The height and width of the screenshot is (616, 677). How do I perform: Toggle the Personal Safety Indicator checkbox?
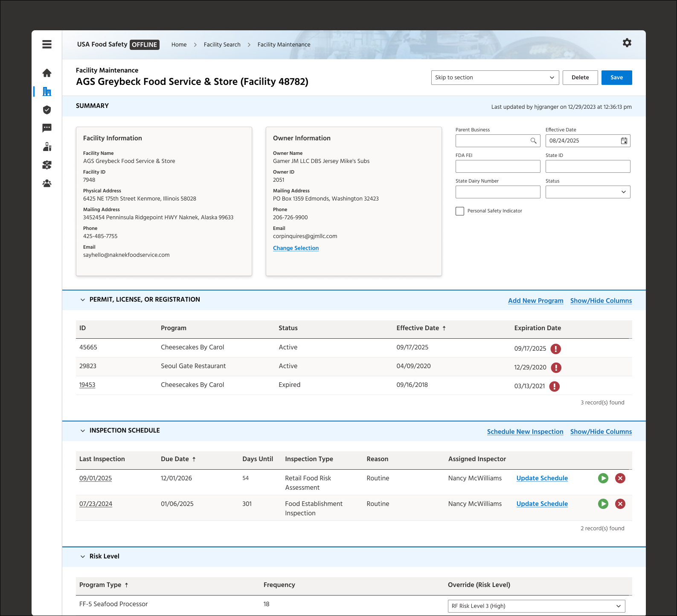click(460, 211)
